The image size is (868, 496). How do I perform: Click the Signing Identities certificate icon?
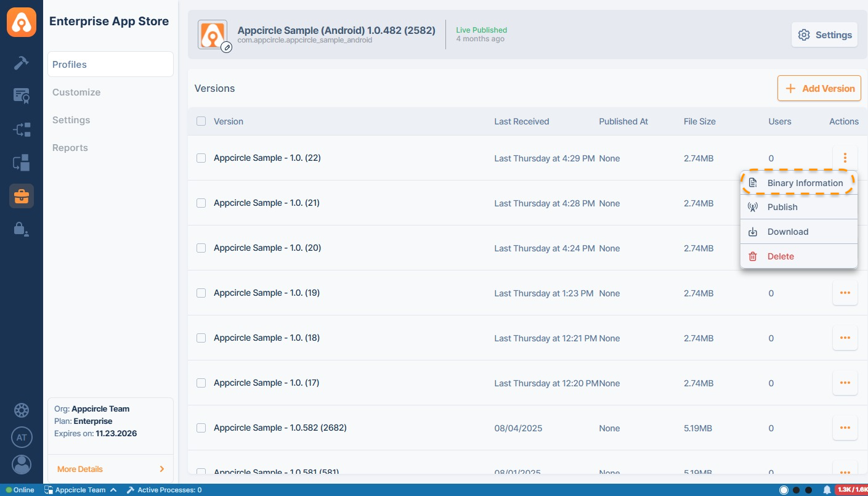pos(22,96)
